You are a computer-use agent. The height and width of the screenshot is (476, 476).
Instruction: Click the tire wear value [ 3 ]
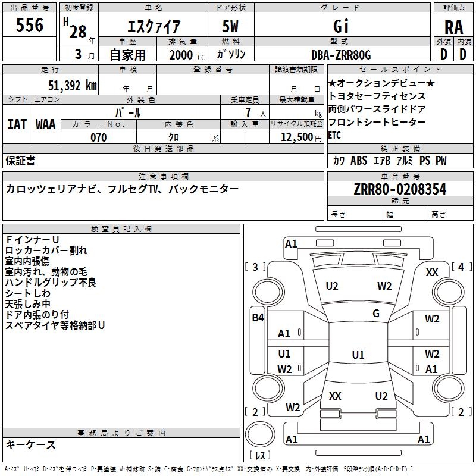(255, 267)
